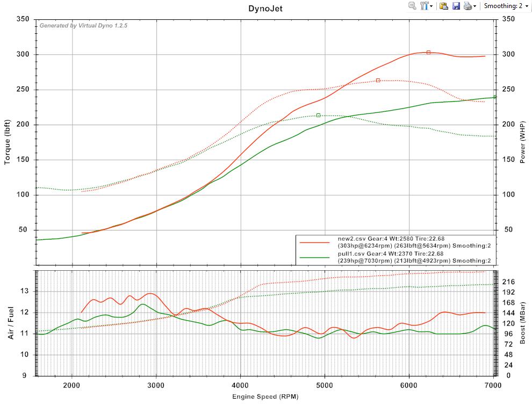The height and width of the screenshot is (404, 532).
Task: Click the red line swatch in the legend
Action: [x=315, y=242]
